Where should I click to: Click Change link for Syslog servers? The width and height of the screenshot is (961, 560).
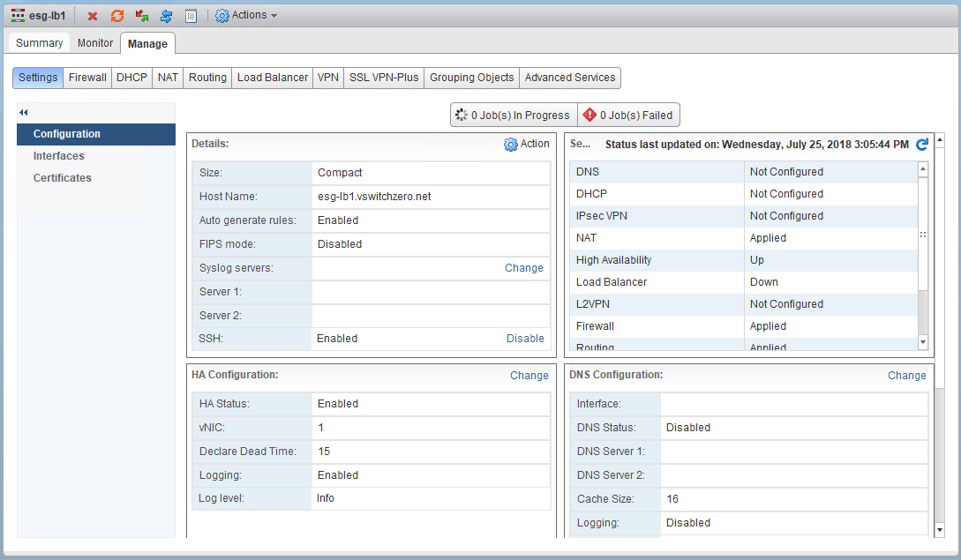point(524,268)
